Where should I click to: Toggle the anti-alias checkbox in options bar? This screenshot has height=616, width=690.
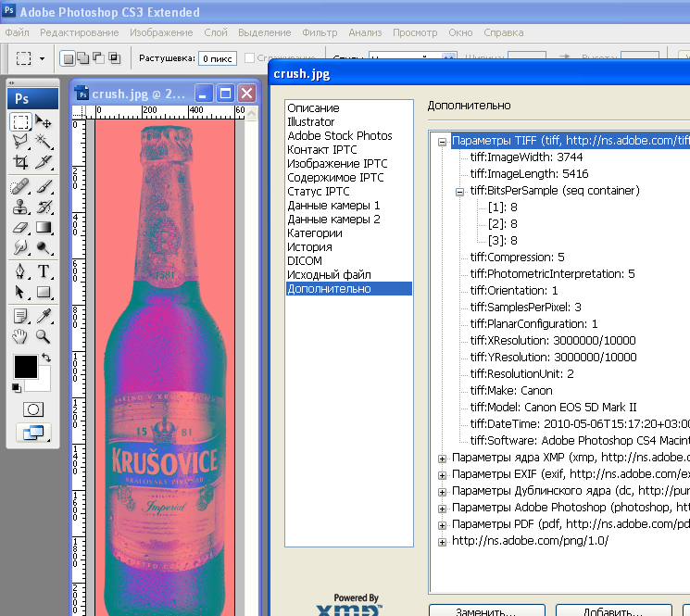pos(249,57)
